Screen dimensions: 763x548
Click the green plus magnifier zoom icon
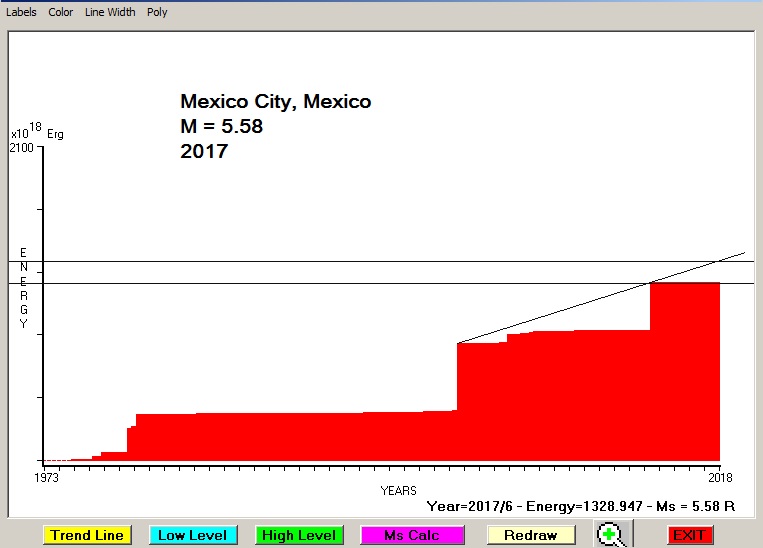coord(610,535)
